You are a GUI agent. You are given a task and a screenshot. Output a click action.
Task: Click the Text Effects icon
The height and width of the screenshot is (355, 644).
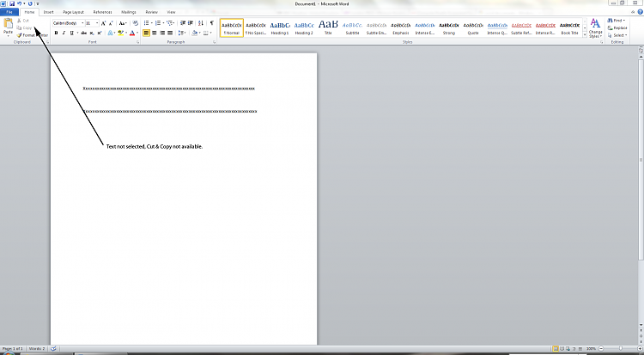click(x=111, y=33)
